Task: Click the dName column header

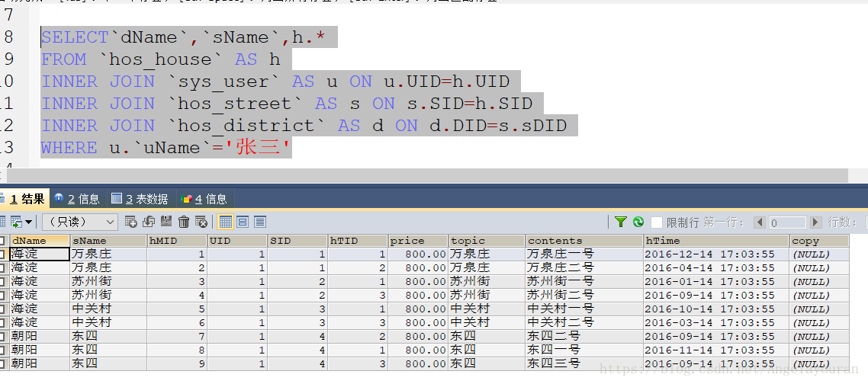Action: point(40,241)
